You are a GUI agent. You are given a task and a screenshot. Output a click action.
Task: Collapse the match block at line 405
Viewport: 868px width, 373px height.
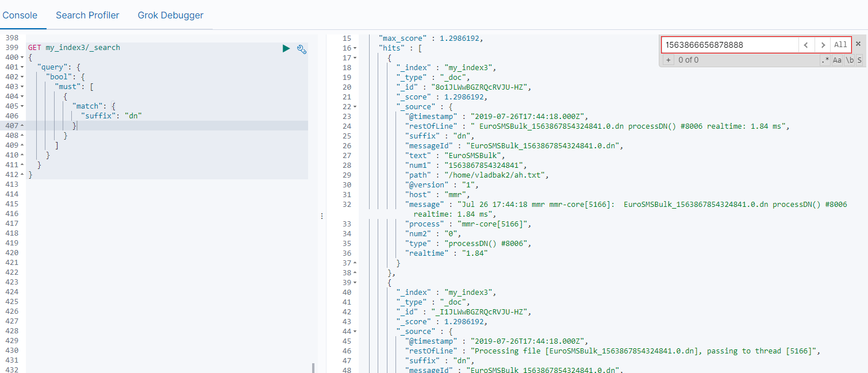22,106
